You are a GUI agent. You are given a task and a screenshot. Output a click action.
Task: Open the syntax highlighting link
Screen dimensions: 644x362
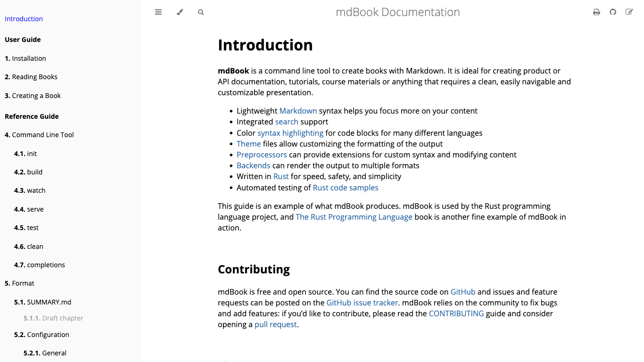[290, 133]
